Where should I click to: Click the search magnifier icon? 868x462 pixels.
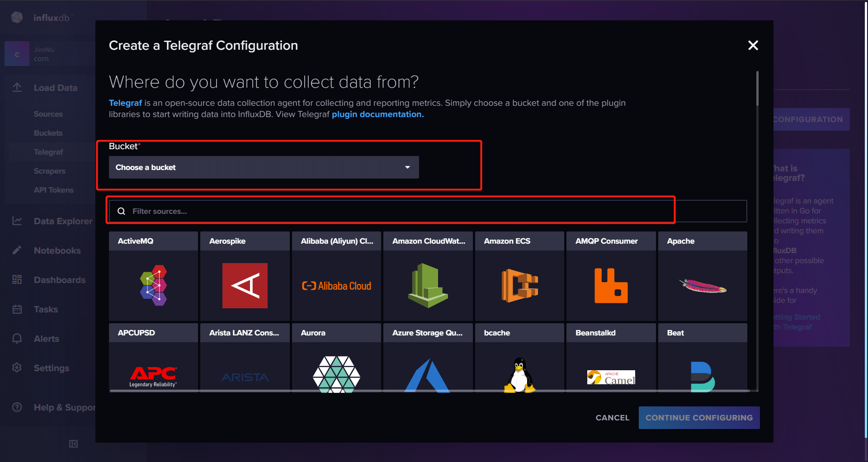point(121,211)
